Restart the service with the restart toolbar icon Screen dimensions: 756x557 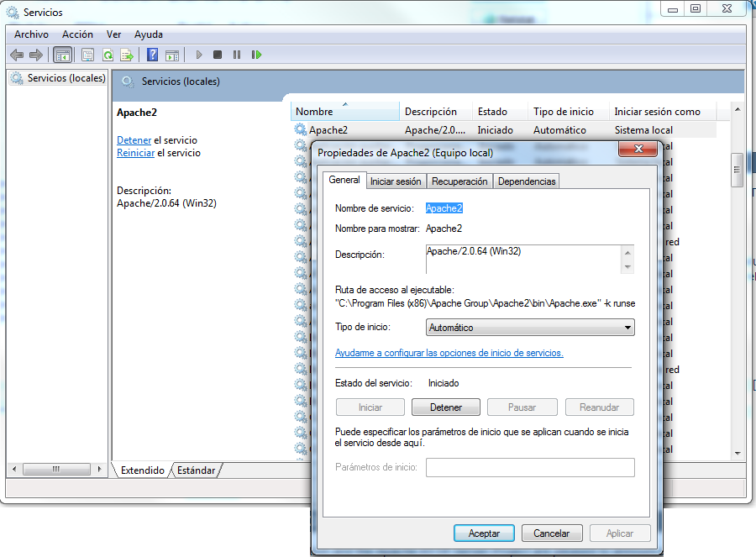[256, 55]
